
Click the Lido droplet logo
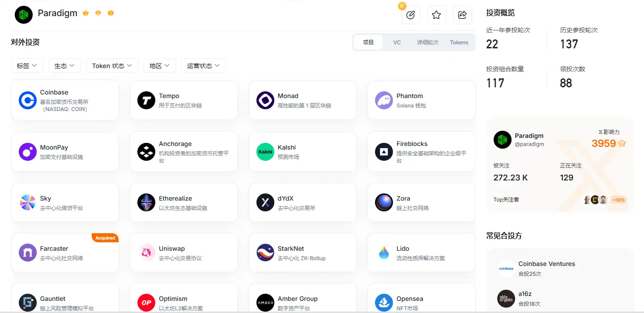(x=384, y=252)
